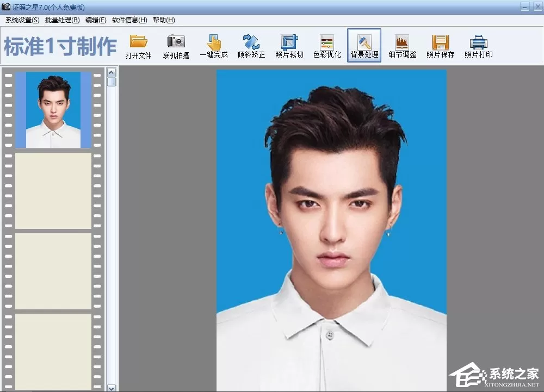The image size is (544, 392).
Task: Click the app icon in title bar
Action: tap(6, 7)
